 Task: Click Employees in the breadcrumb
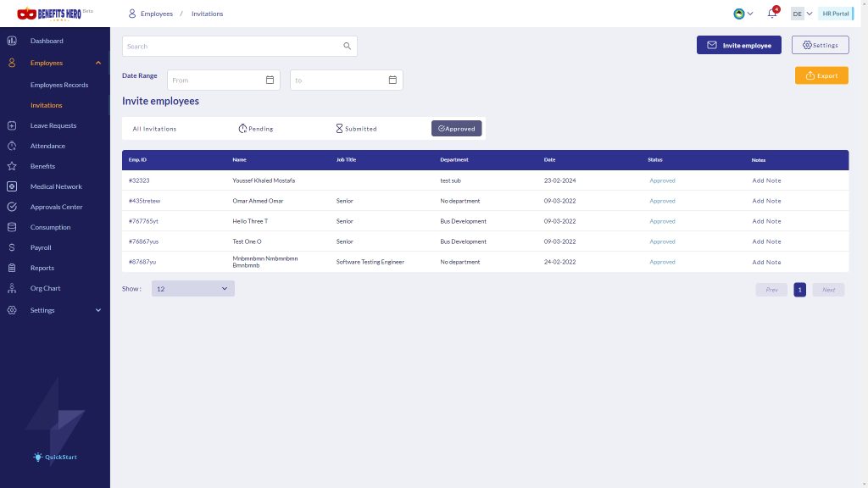[157, 14]
